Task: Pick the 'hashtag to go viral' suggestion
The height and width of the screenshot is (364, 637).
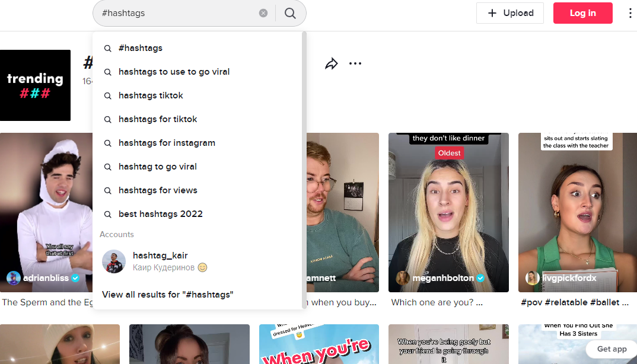Action: pos(198,167)
